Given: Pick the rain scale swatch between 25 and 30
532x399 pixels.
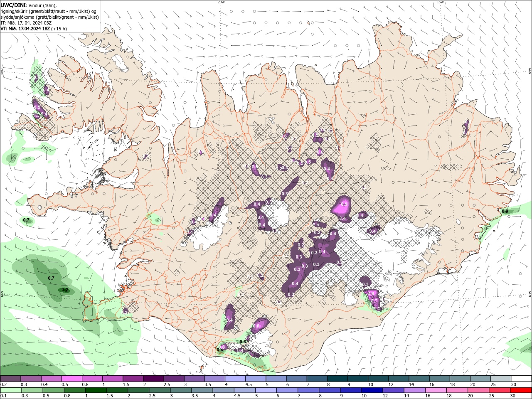Looking at the screenshot, I should pyautogui.click(x=500, y=390).
